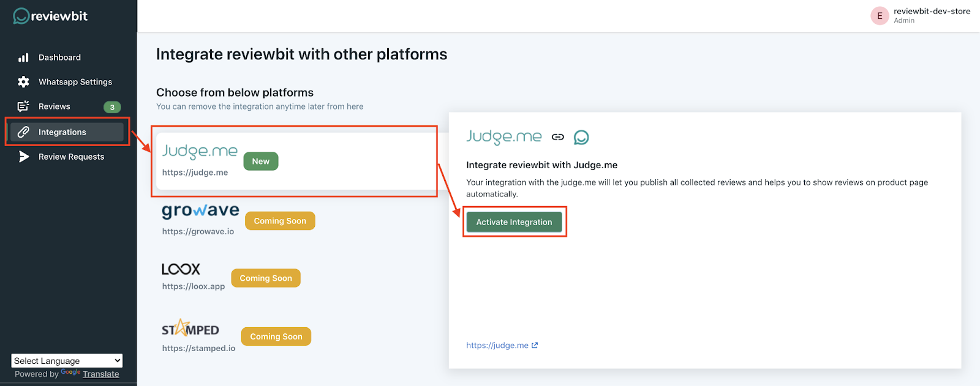The height and width of the screenshot is (386, 980).
Task: Click the Reviews list icon
Action: pyautogui.click(x=23, y=106)
